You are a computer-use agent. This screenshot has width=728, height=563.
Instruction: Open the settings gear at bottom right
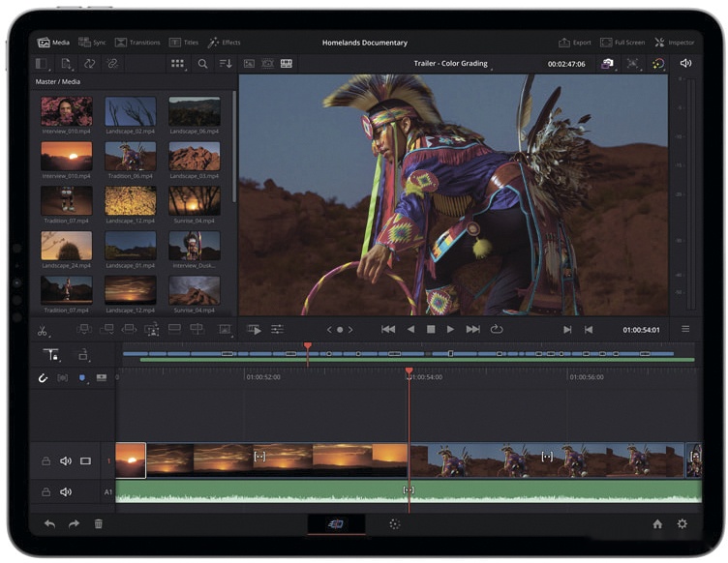(682, 524)
